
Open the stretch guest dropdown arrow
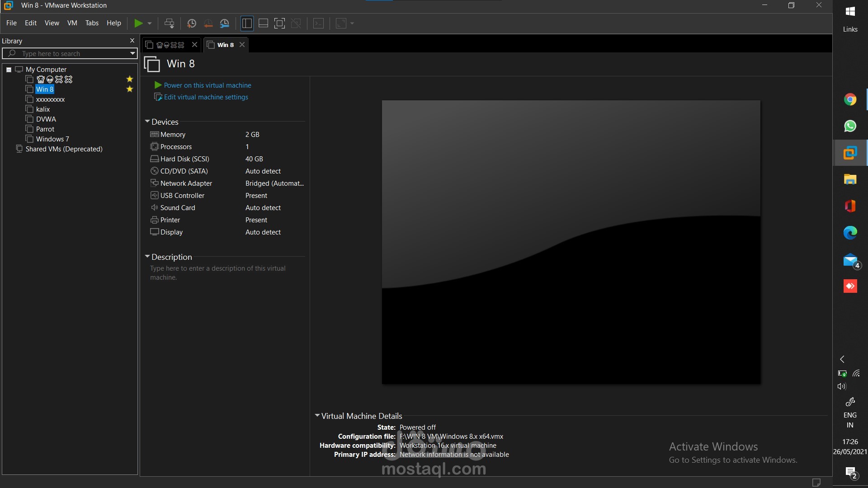(352, 23)
